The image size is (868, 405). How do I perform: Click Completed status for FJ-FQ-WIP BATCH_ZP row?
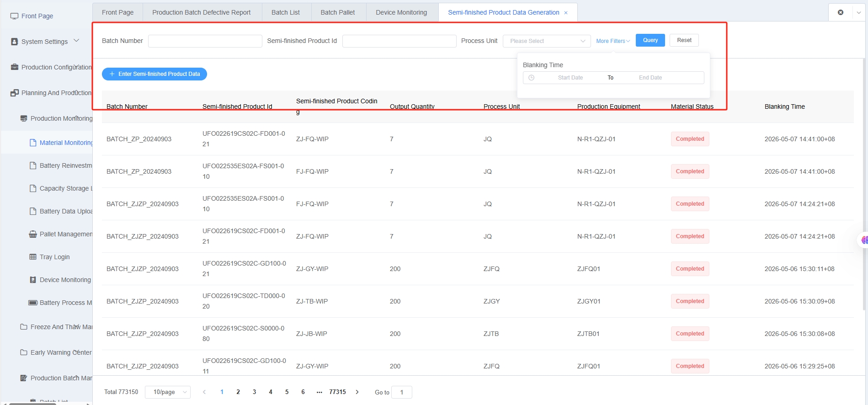click(x=690, y=171)
